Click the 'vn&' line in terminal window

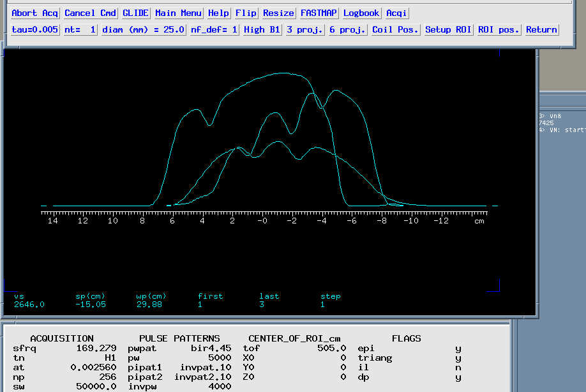coord(551,116)
